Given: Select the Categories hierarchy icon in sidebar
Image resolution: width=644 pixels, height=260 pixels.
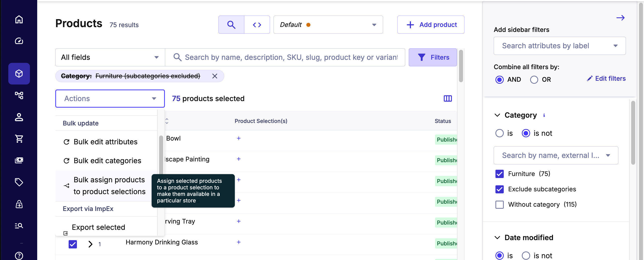Looking at the screenshot, I should tap(19, 95).
